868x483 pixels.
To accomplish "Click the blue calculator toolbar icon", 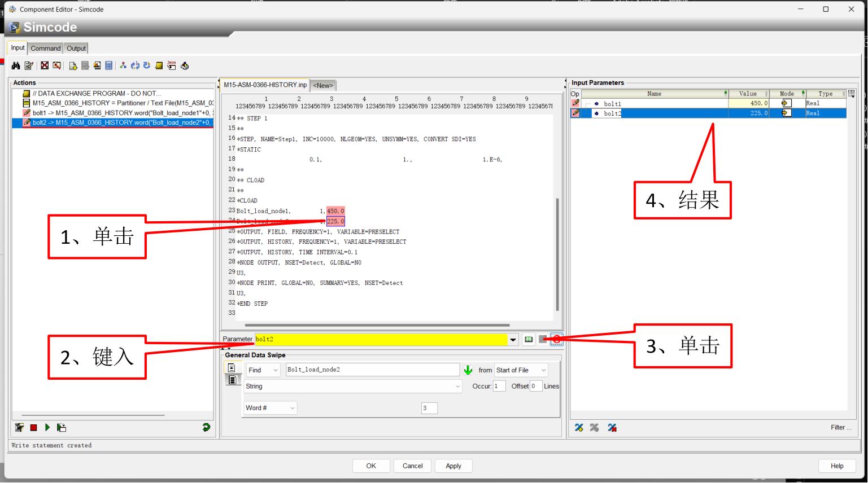I will click(109, 65).
